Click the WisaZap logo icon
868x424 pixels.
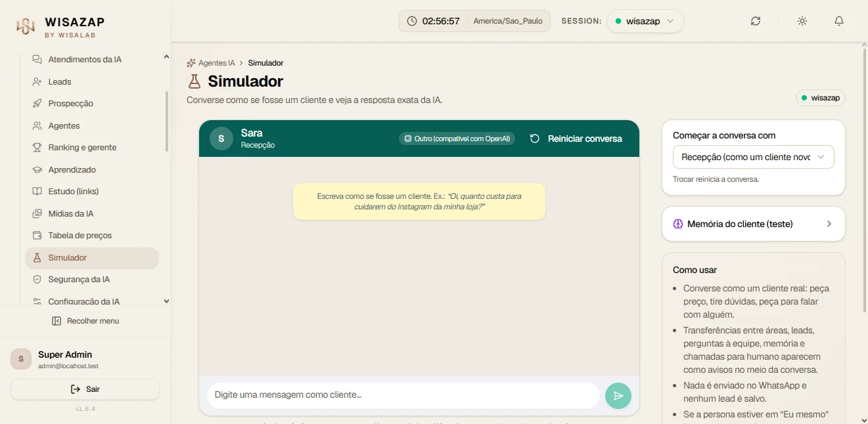pos(25,26)
